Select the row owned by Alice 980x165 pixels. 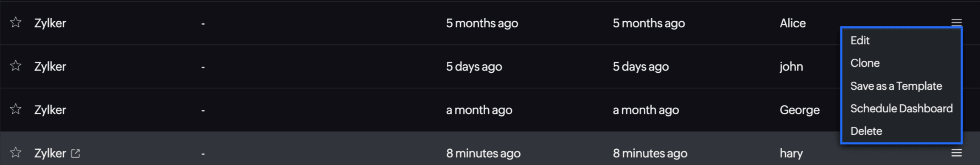tap(490, 23)
